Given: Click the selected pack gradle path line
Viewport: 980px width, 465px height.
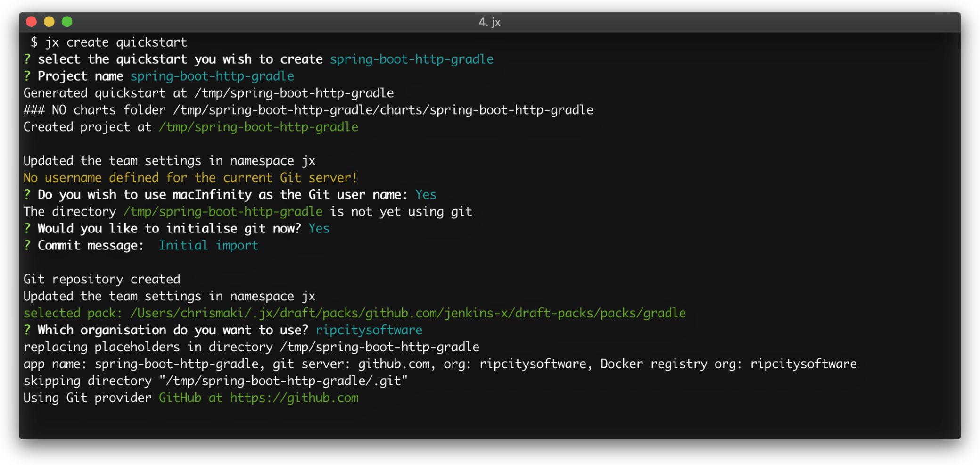Looking at the screenshot, I should tap(354, 314).
